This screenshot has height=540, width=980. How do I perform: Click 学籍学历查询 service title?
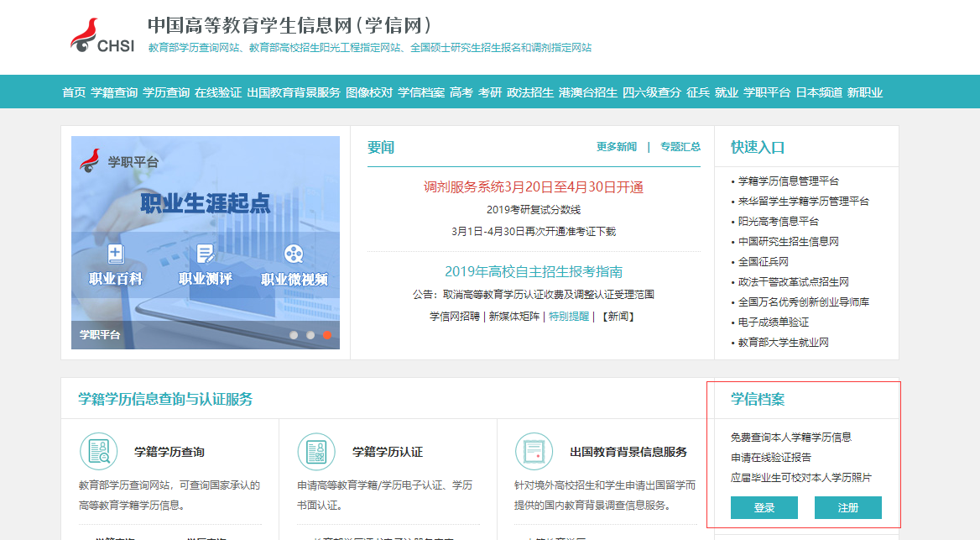(169, 452)
